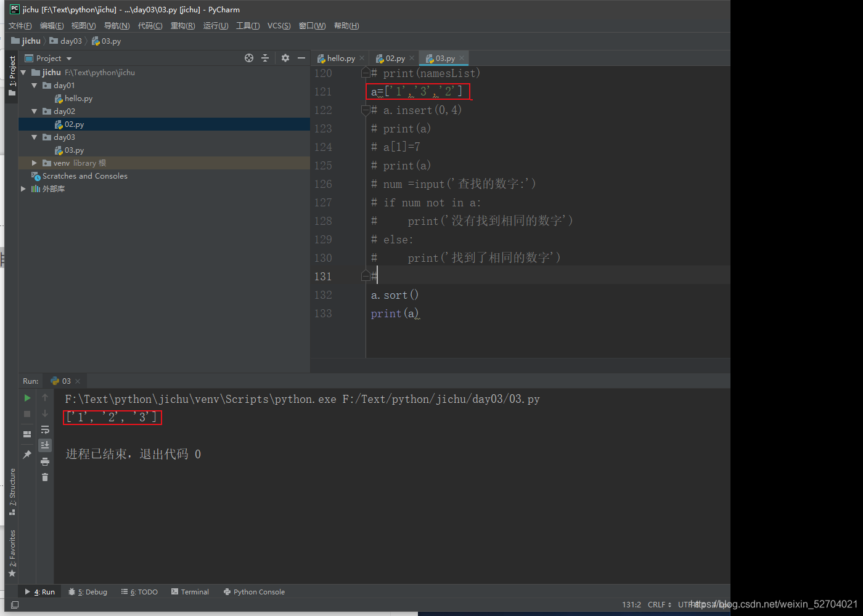Click the CRLF line separator selector
The width and height of the screenshot is (863, 616).
coord(660,605)
